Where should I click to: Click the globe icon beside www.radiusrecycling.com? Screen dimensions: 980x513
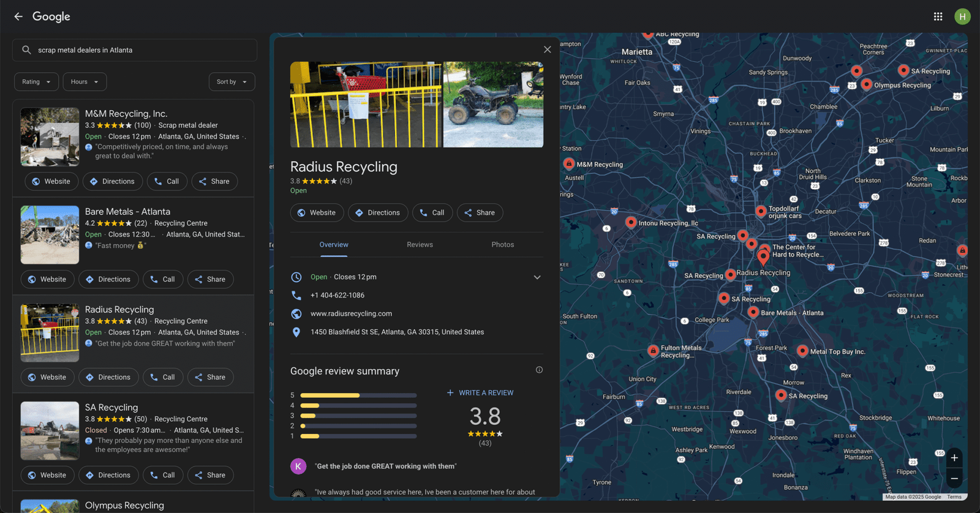(x=296, y=313)
